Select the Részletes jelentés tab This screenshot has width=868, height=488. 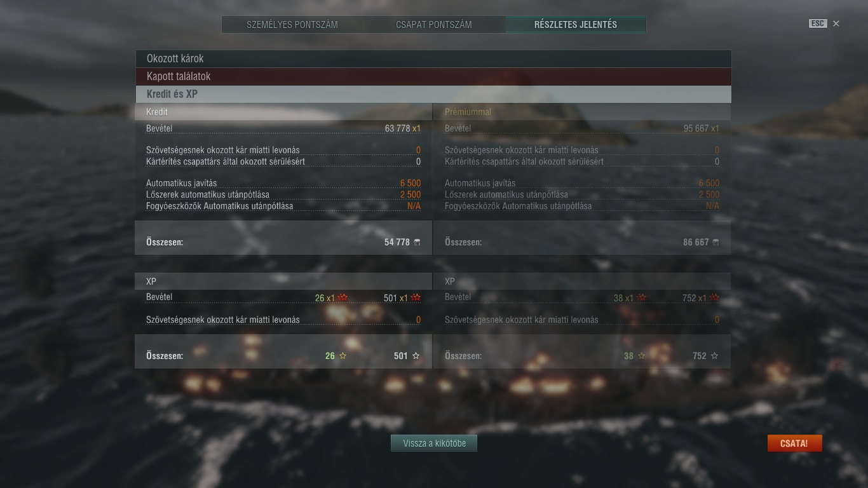click(x=576, y=25)
